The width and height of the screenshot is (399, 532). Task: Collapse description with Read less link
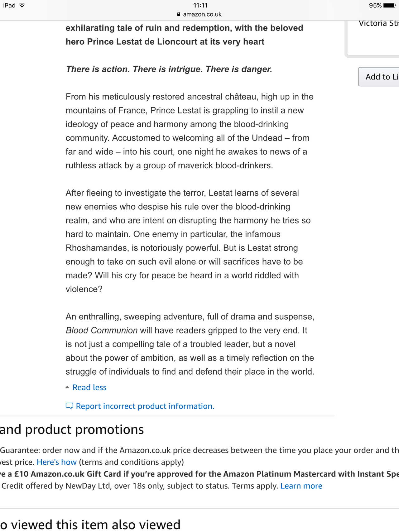pyautogui.click(x=89, y=387)
